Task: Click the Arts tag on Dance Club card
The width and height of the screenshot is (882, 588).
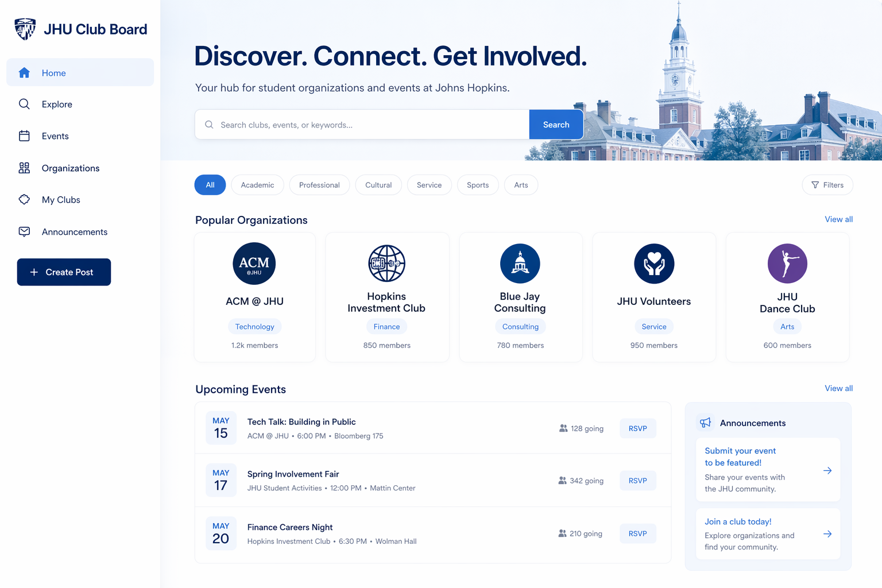Action: click(787, 327)
